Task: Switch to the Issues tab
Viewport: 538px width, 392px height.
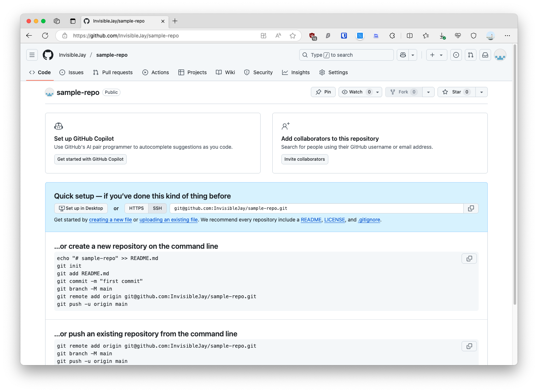Action: click(71, 72)
